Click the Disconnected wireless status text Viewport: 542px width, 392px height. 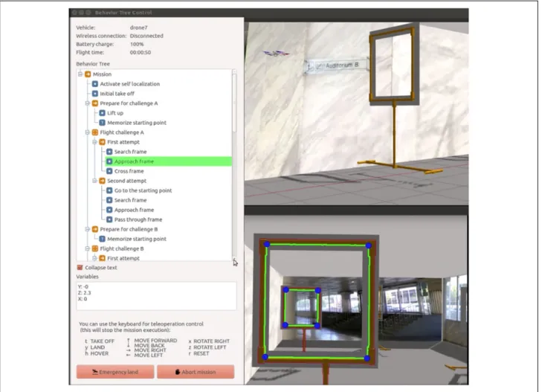point(146,36)
